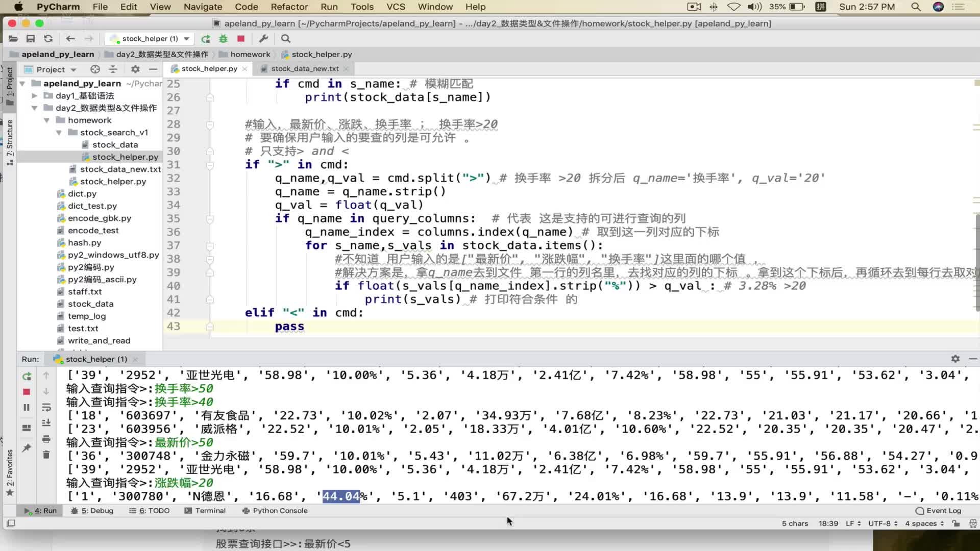The image size is (980, 551).
Task: Navigate back with the left arrow icon
Action: pyautogui.click(x=70, y=39)
